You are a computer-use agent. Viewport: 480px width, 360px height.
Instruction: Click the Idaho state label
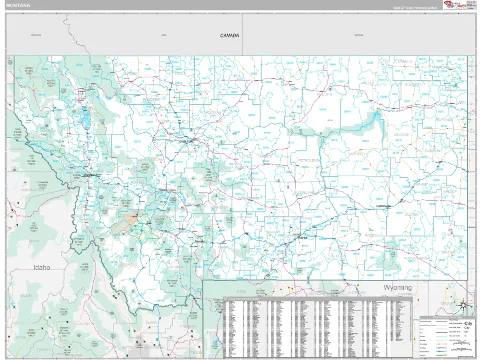pyautogui.click(x=42, y=267)
